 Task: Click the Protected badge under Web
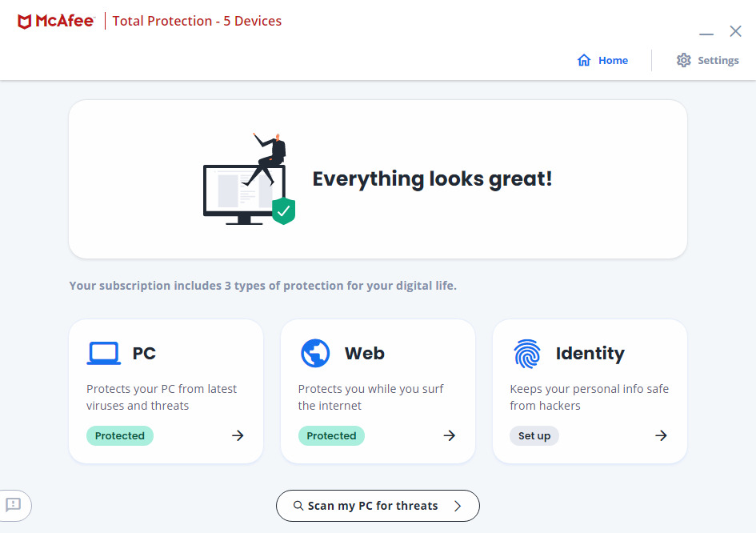click(331, 436)
